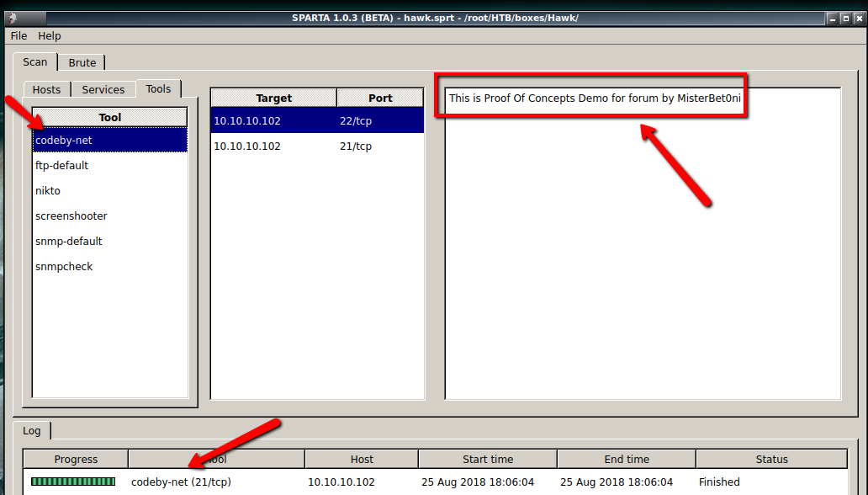Select ftp-default in the tool list
Screen dimensions: 868x495
pos(62,165)
